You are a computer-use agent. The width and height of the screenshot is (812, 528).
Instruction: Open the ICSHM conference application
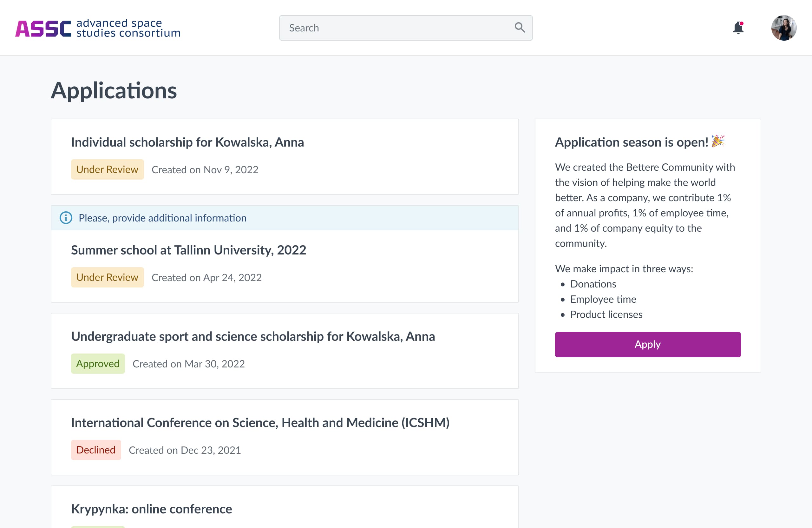[261, 423]
